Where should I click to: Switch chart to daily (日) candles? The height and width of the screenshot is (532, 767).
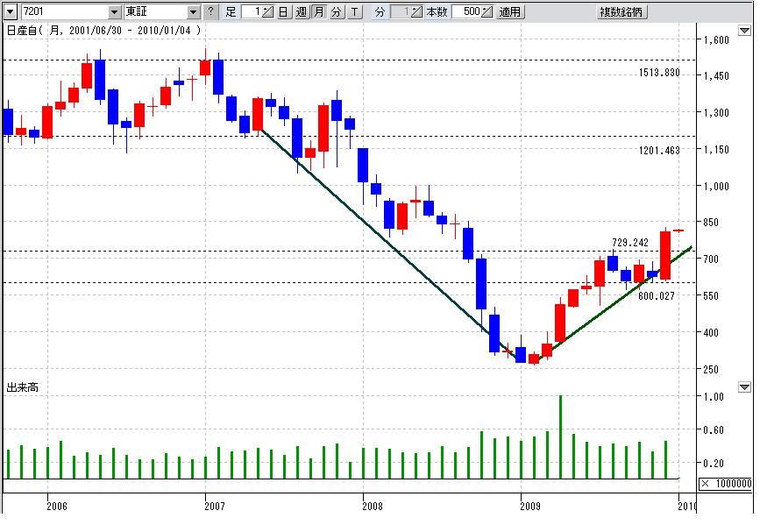pyautogui.click(x=284, y=12)
